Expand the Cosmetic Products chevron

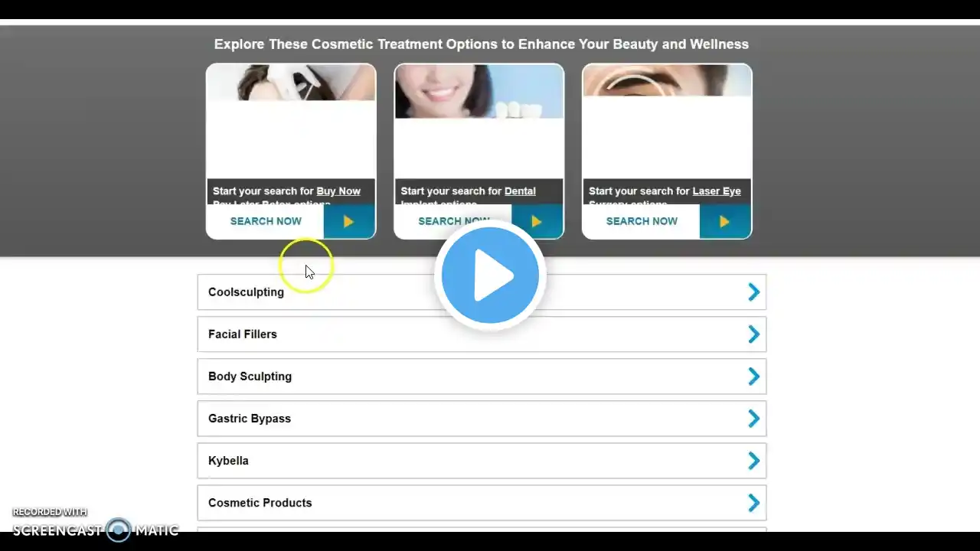(x=754, y=503)
